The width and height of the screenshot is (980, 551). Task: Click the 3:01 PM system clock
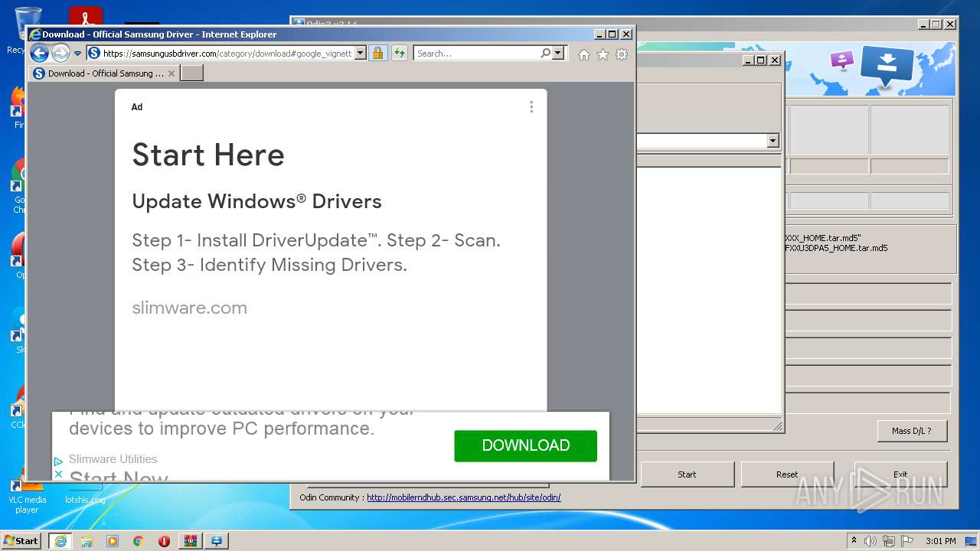coord(941,540)
